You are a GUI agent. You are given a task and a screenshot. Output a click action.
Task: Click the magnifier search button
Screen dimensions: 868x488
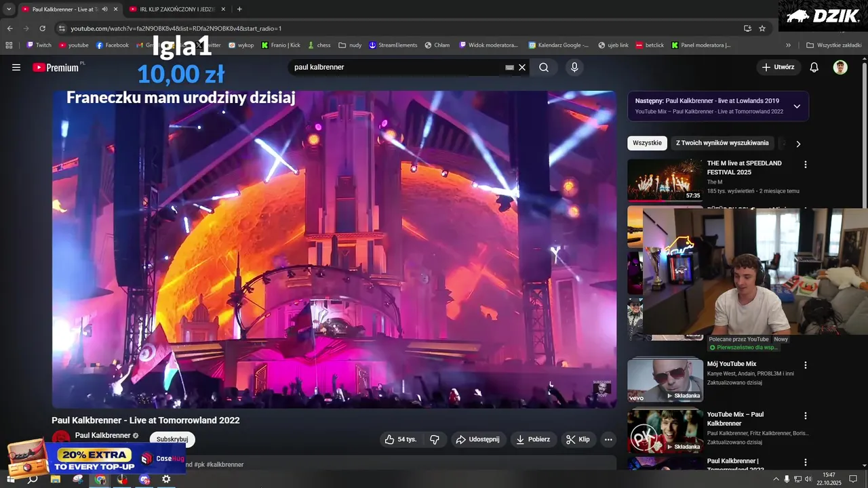[544, 67]
